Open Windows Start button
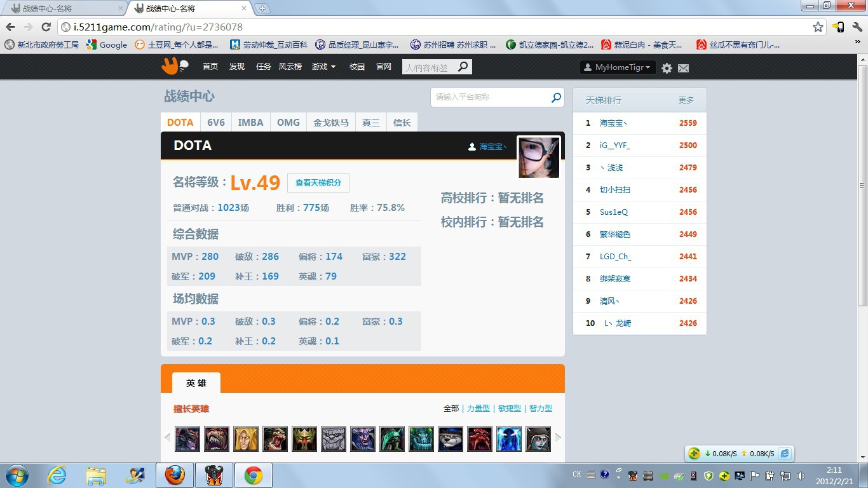 16,475
